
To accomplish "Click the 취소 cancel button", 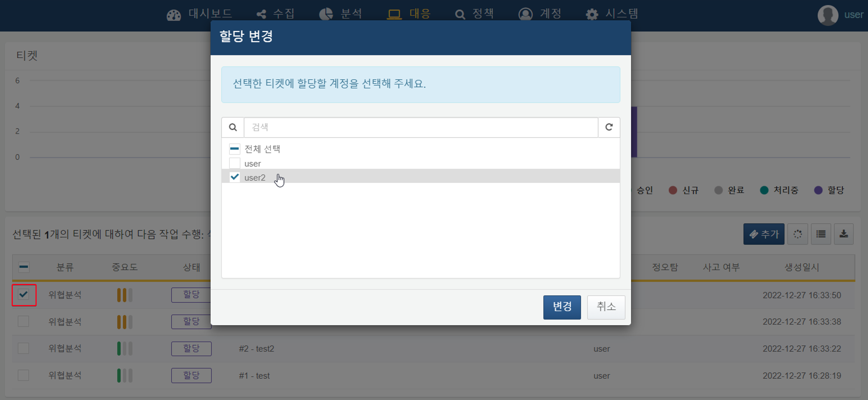I will 606,306.
